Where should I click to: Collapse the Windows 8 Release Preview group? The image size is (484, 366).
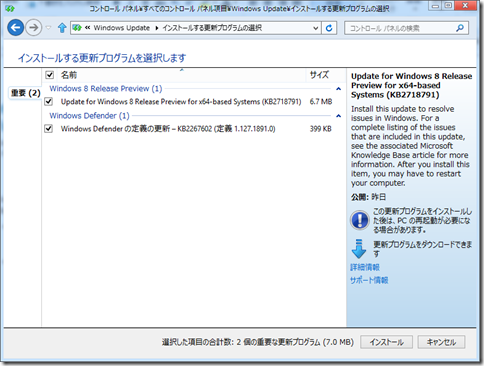pyautogui.click(x=338, y=89)
